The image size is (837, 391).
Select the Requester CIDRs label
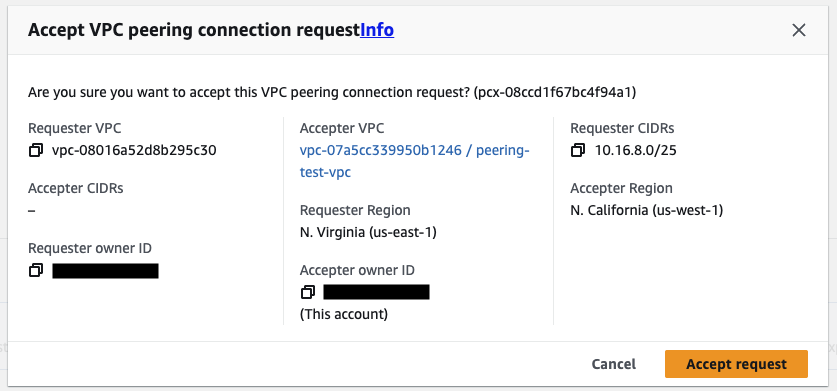point(622,128)
